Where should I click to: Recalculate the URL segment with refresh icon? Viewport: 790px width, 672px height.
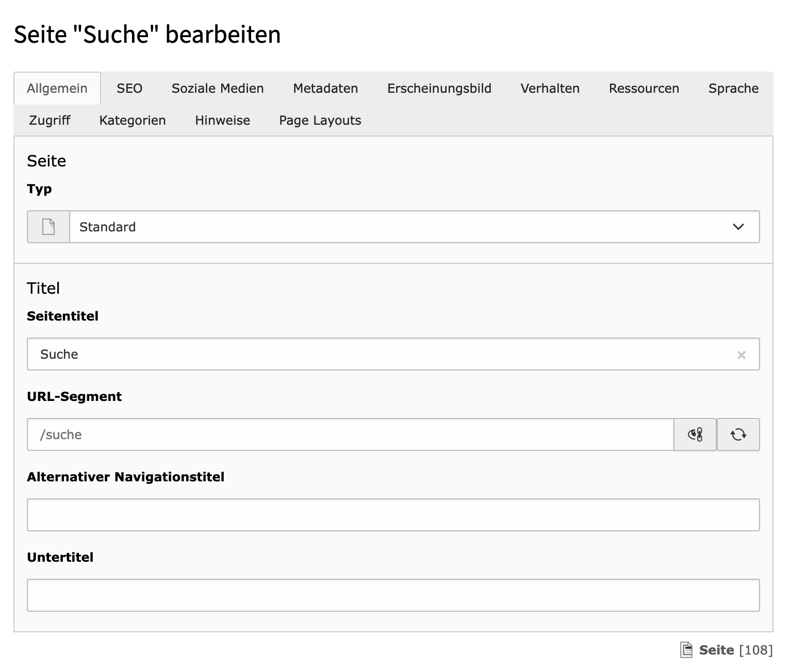(738, 434)
